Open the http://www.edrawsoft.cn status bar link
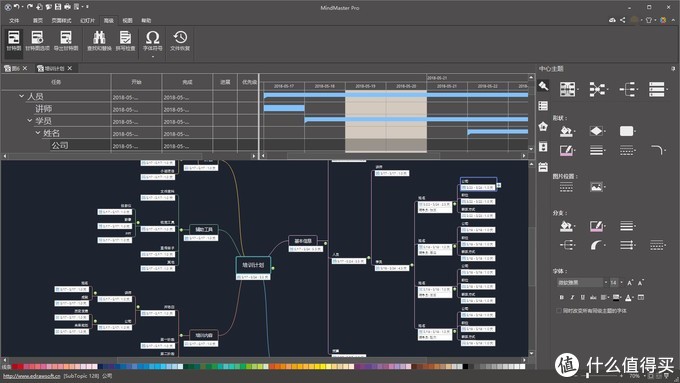 [x=32, y=376]
